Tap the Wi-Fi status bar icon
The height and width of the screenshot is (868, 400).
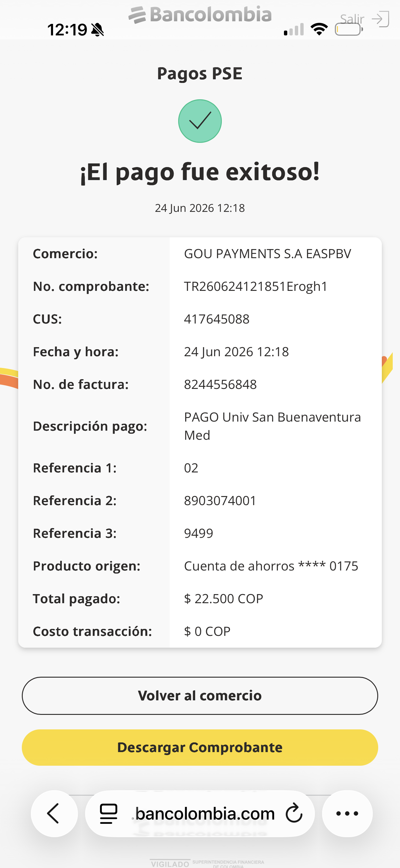(319, 29)
